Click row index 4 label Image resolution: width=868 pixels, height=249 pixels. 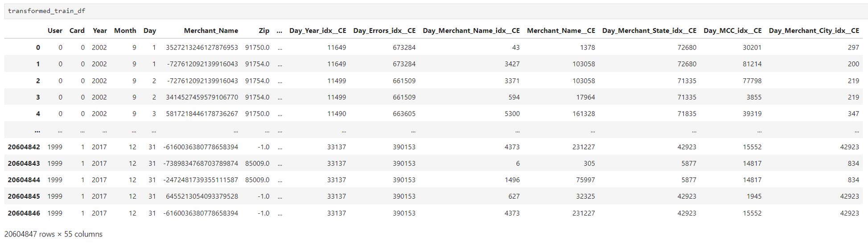38,114
